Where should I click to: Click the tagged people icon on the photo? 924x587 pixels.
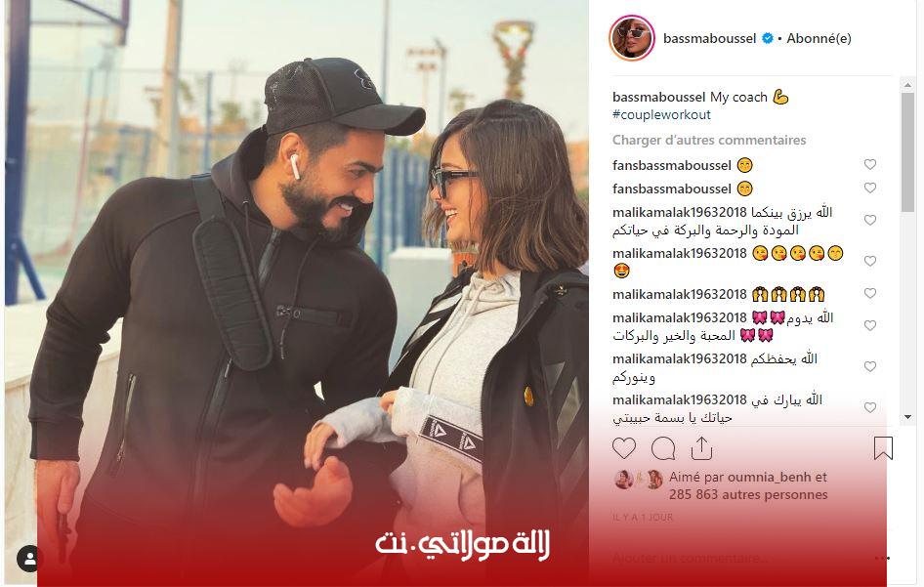tap(29, 558)
